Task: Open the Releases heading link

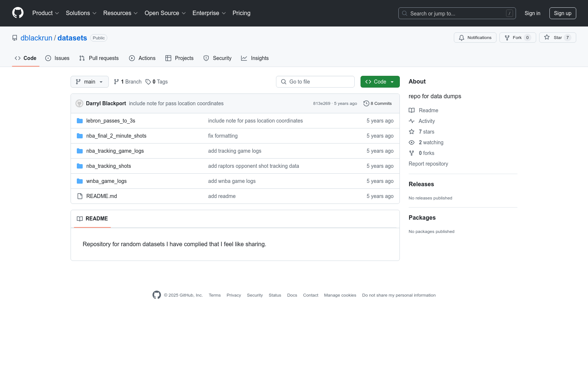Action: click(x=421, y=184)
